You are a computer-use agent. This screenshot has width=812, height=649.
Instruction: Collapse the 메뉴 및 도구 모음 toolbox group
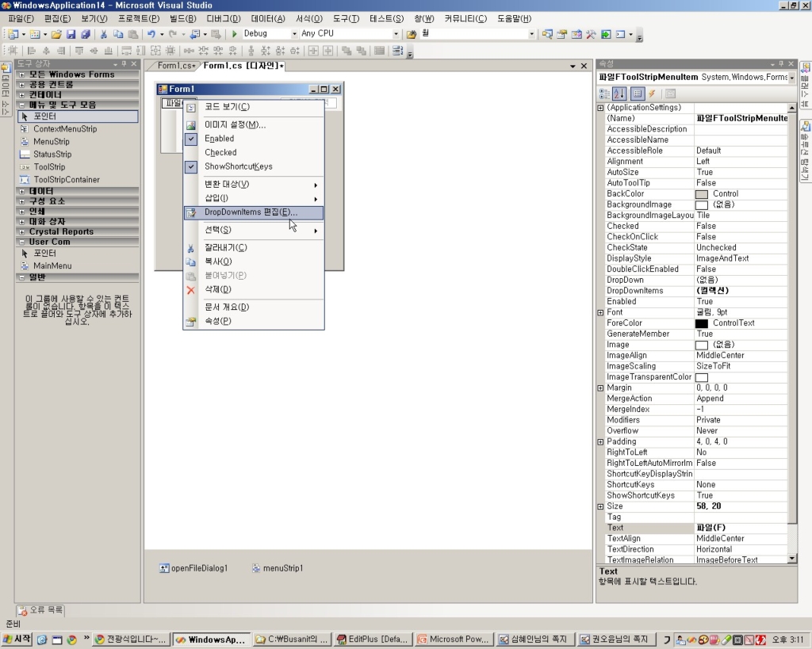[21, 105]
